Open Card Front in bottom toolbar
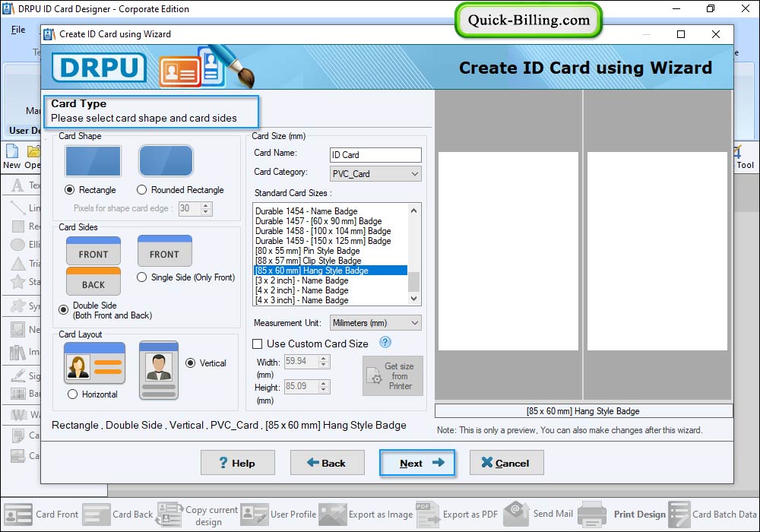This screenshot has height=532, width=760. (41, 514)
